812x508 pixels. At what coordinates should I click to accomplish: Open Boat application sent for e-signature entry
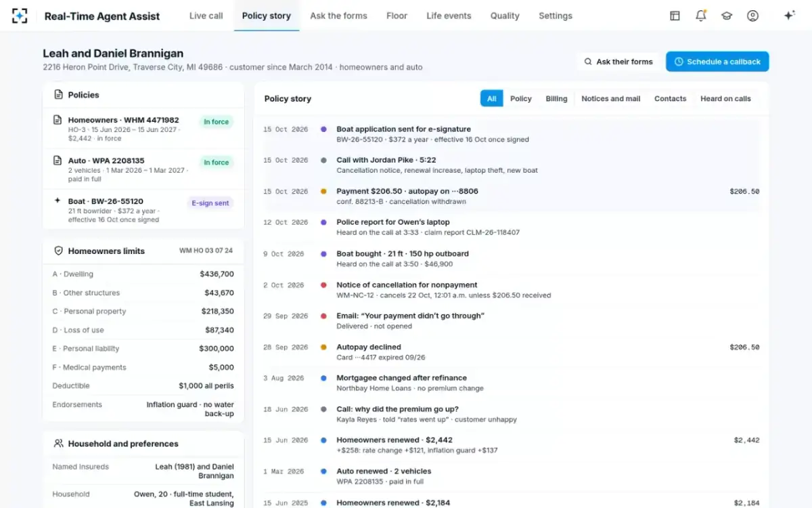click(x=511, y=134)
